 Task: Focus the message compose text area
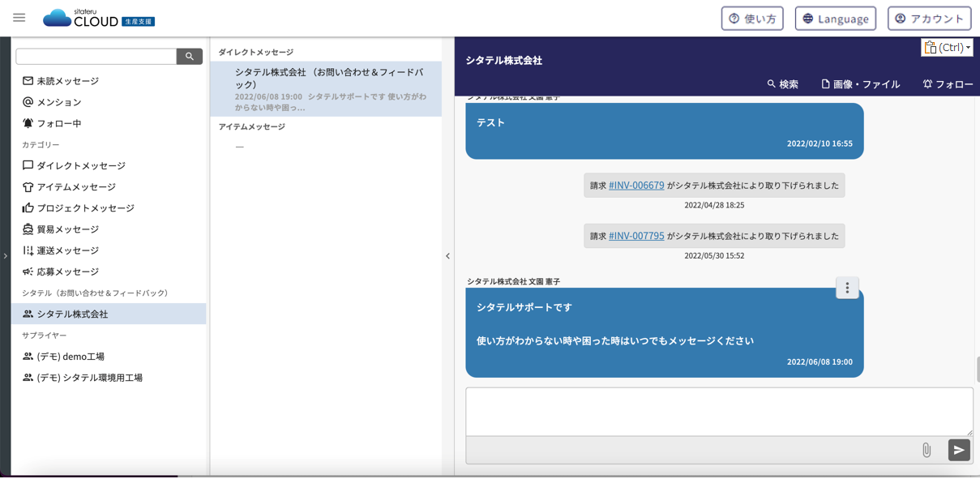(x=719, y=412)
